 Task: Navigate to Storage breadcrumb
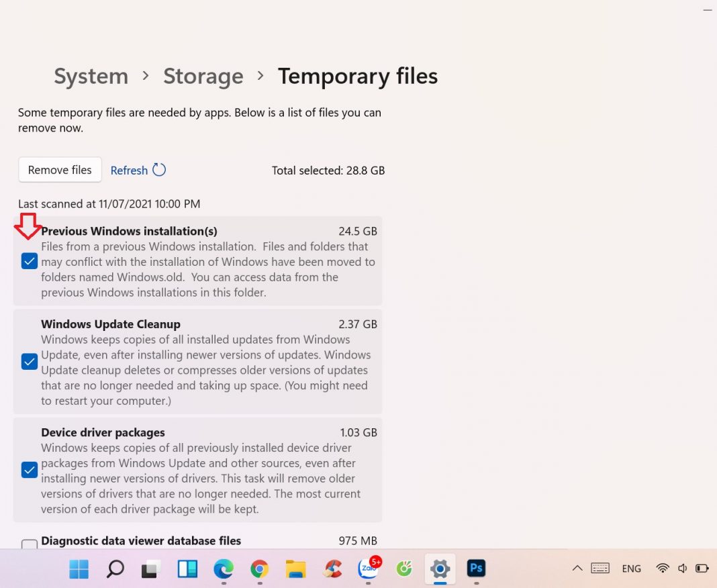tap(203, 77)
